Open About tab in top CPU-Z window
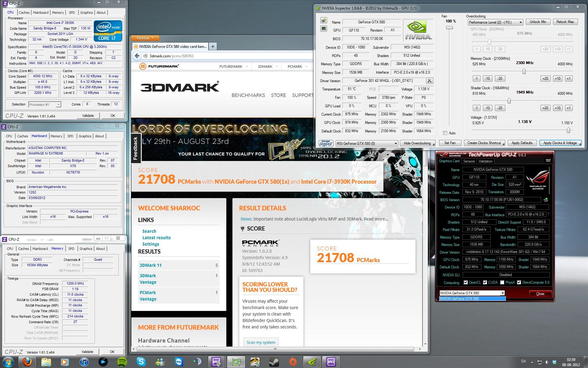Image resolution: width=588 pixels, height=368 pixels. pos(101,13)
